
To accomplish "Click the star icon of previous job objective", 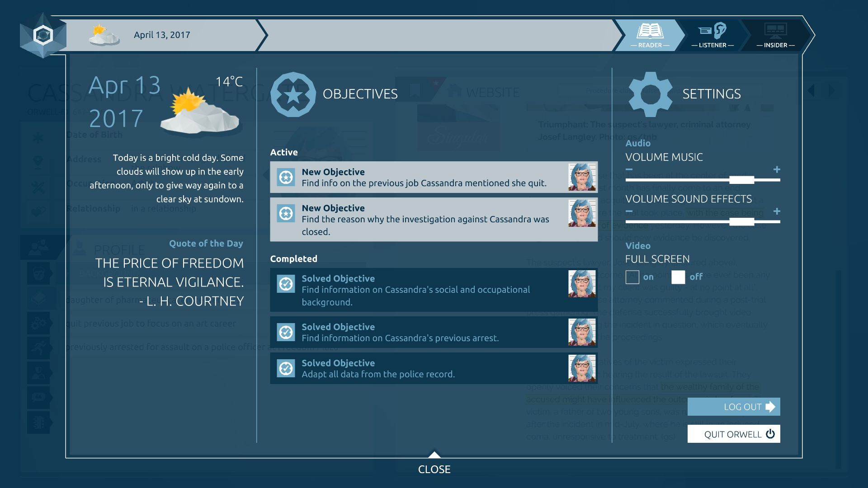I will (286, 177).
